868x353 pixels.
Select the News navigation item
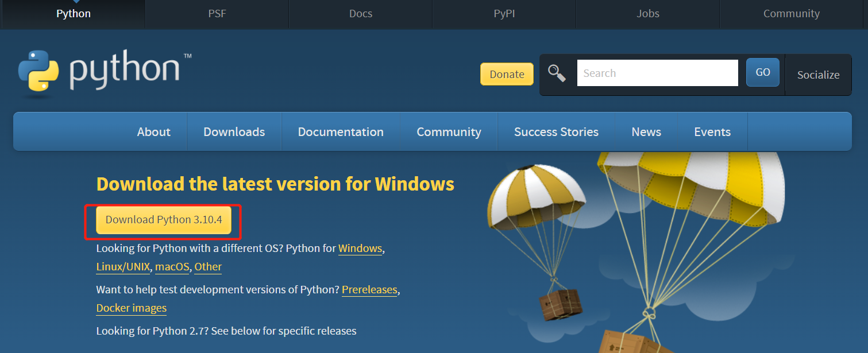646,132
